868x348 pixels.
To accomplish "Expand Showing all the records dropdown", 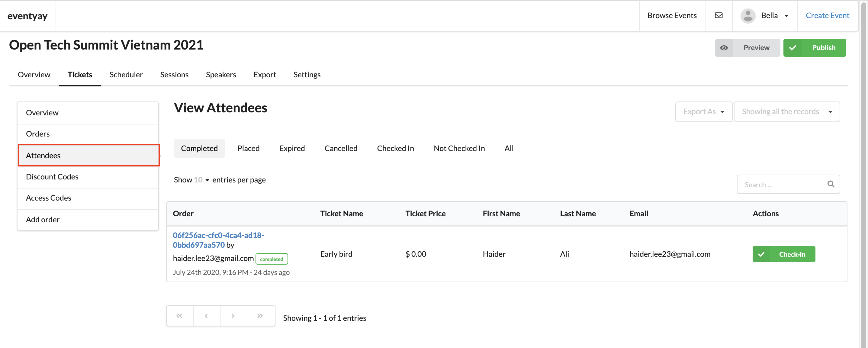I will pyautogui.click(x=786, y=111).
